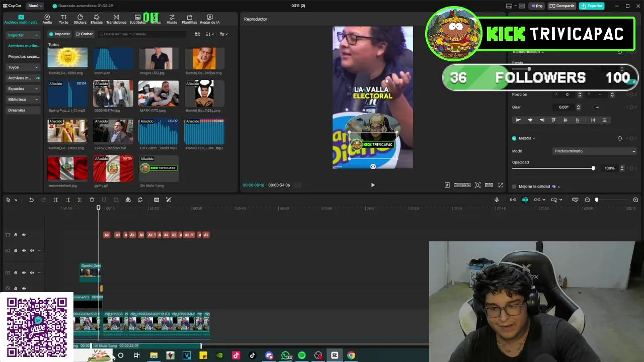This screenshot has height=362, width=644.
Task: Click the Completa preview zoom button
Action: point(462,185)
